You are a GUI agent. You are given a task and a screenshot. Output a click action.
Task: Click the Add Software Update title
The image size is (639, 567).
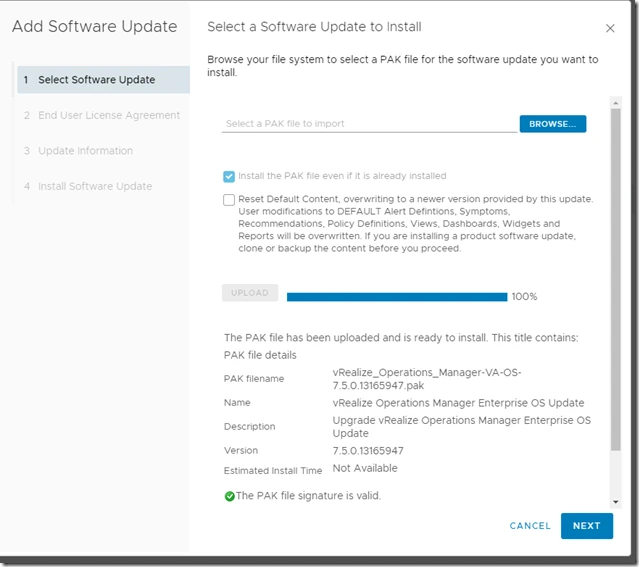(x=95, y=26)
